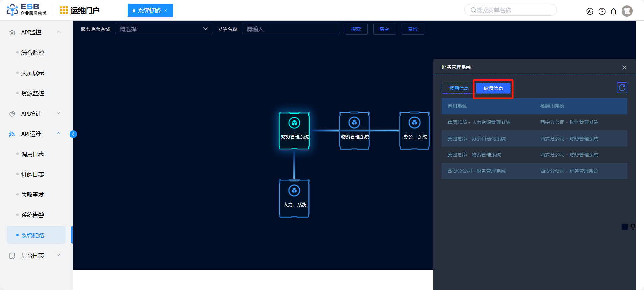
Task: Select the 财务管理系统 node icon
Action: (294, 123)
